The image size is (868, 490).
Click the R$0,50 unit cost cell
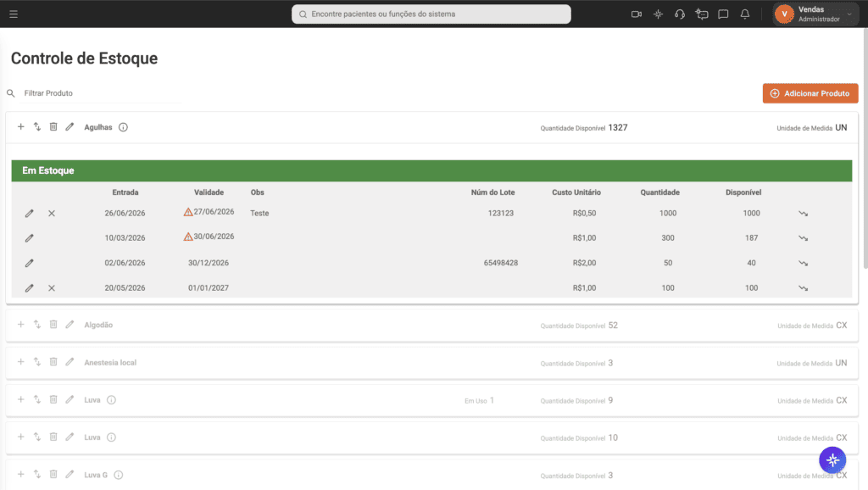[x=585, y=213]
